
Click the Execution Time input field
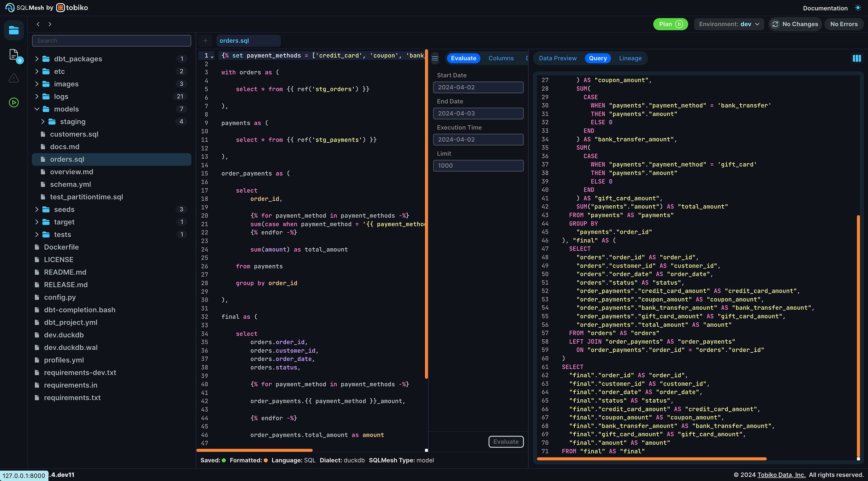click(478, 139)
